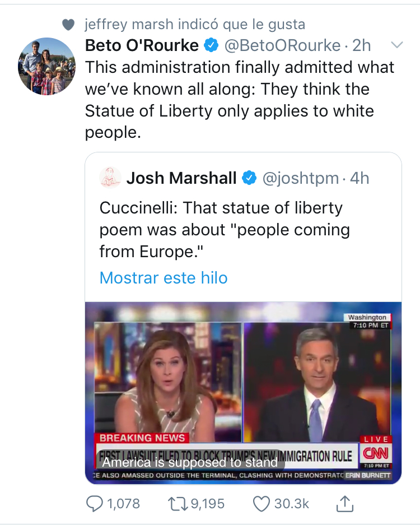Image resolution: width=420 pixels, height=525 pixels.
Task: Expand tweet options chevron next to 2h
Action: pos(397,44)
